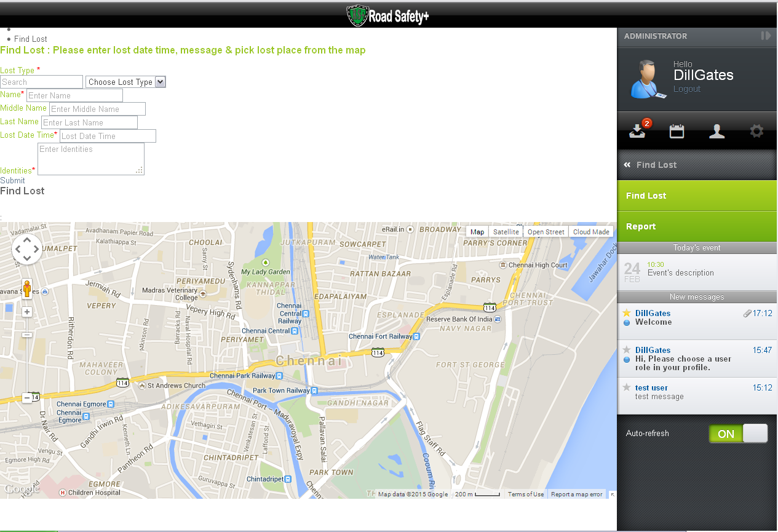Viewport: 778px width, 532px height.
Task: Click Chennai Fort Railway station marker
Action: click(x=416, y=336)
